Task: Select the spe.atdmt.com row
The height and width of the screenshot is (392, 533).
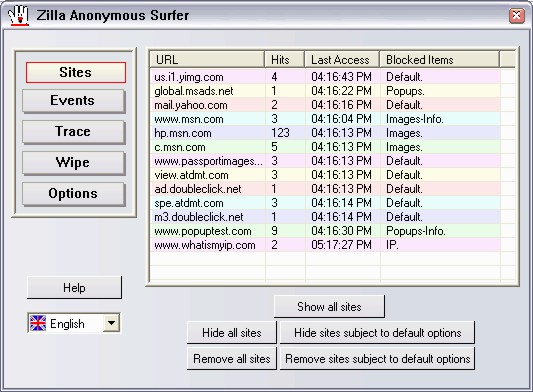Action: [x=326, y=203]
